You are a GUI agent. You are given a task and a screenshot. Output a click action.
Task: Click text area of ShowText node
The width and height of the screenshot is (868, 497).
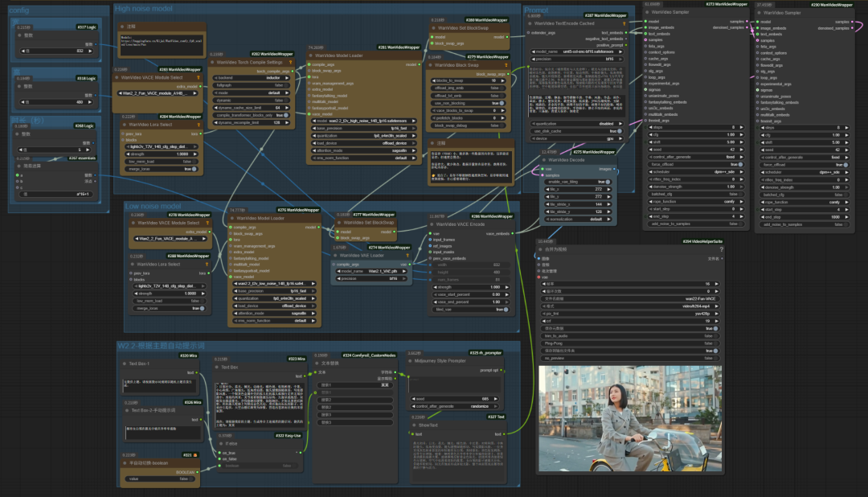[x=458, y=460]
